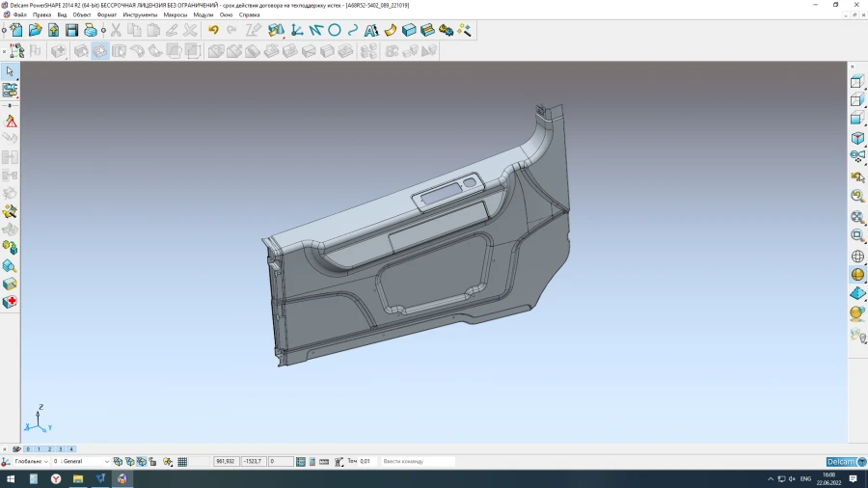
Task: Click the Open file folder icon
Action: (x=35, y=30)
